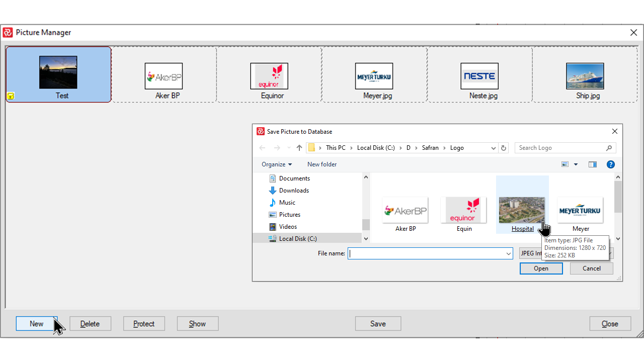Select Pictures in navigation pane
Image resolution: width=644 pixels, height=362 pixels.
(x=290, y=215)
